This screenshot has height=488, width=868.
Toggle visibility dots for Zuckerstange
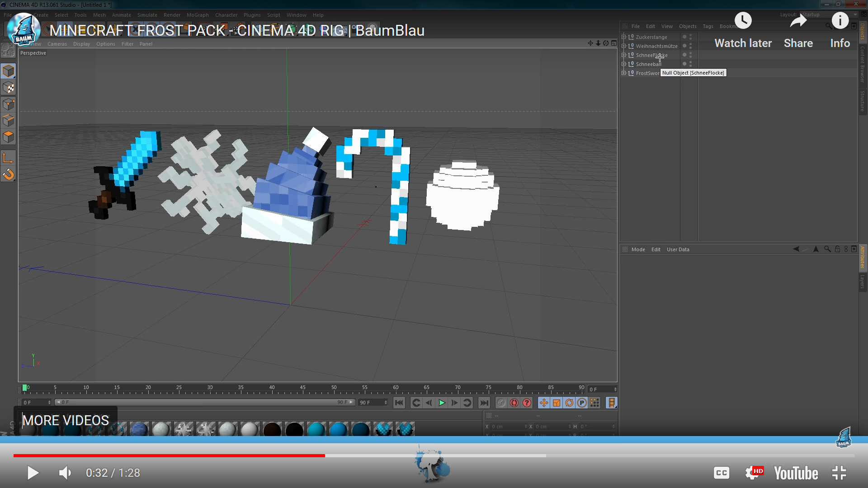[690, 37]
